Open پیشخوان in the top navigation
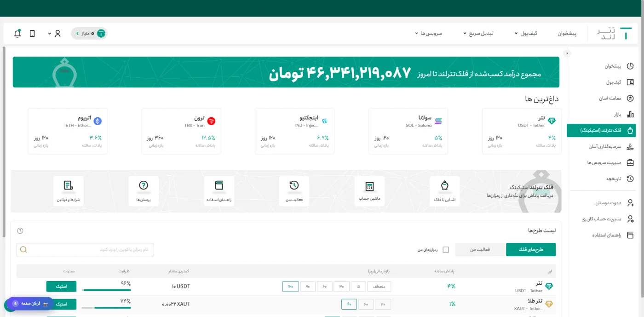The image size is (644, 317). tap(567, 34)
